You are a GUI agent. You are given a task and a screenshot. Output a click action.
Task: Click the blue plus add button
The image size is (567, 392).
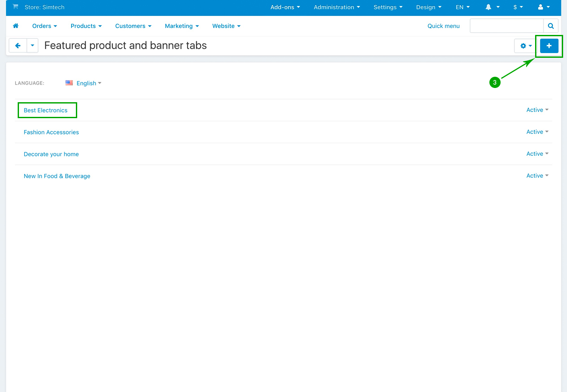pos(549,46)
